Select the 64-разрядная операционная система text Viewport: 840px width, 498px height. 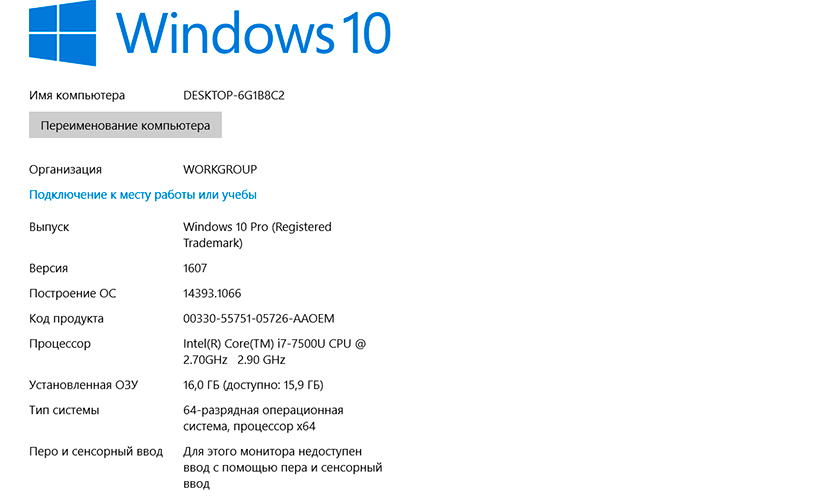[x=263, y=418]
